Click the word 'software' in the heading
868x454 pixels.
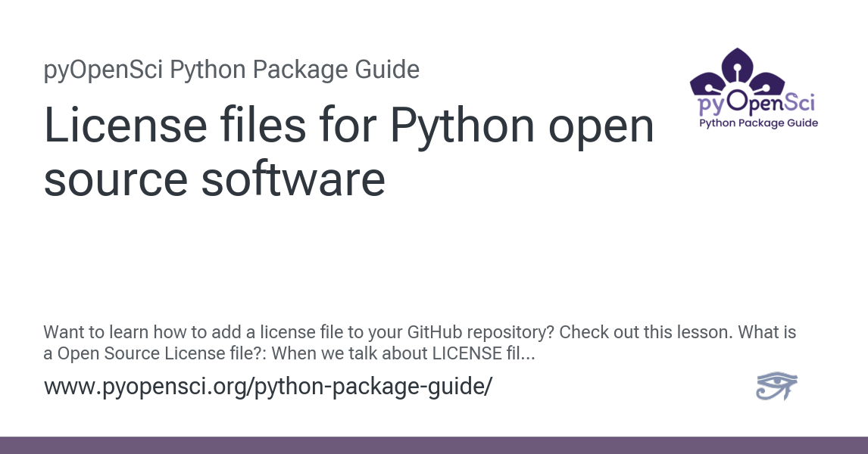coord(293,179)
